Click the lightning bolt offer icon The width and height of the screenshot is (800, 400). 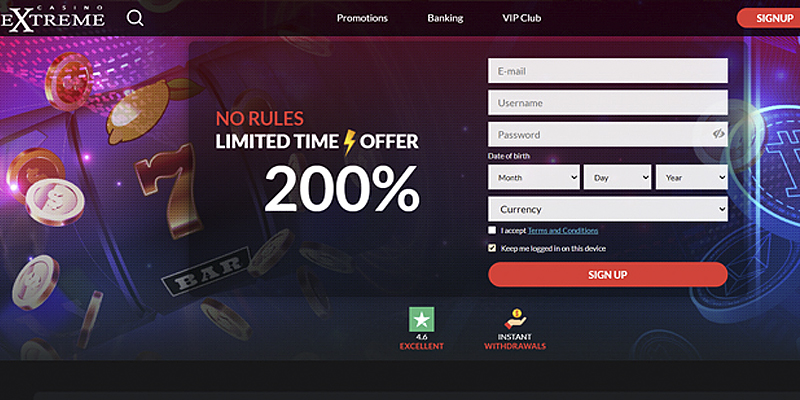click(349, 142)
